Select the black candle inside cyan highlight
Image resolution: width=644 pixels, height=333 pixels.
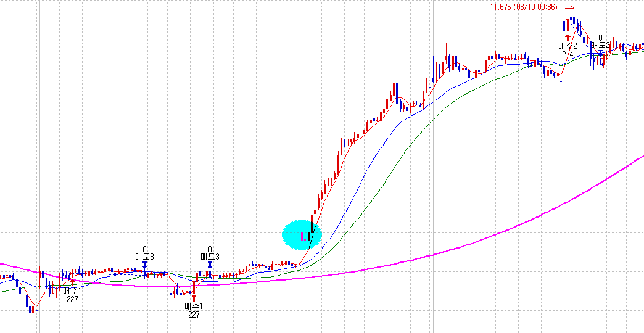pyautogui.click(x=309, y=237)
